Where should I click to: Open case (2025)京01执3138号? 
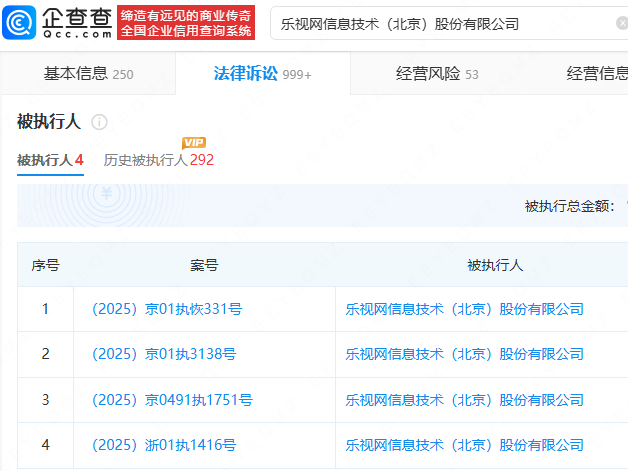coord(163,354)
